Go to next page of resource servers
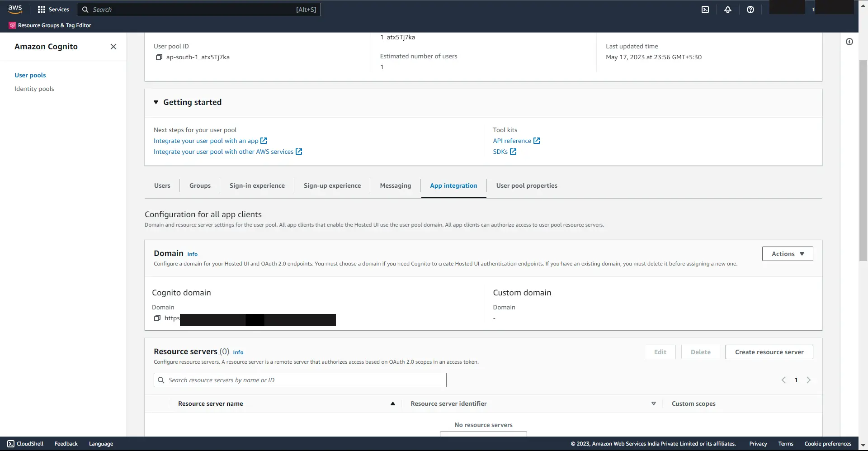Viewport: 868px width, 451px height. tap(809, 380)
